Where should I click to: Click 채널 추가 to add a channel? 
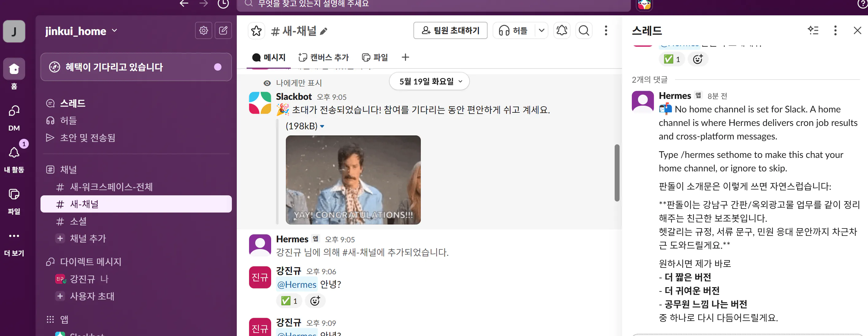[x=136, y=239]
